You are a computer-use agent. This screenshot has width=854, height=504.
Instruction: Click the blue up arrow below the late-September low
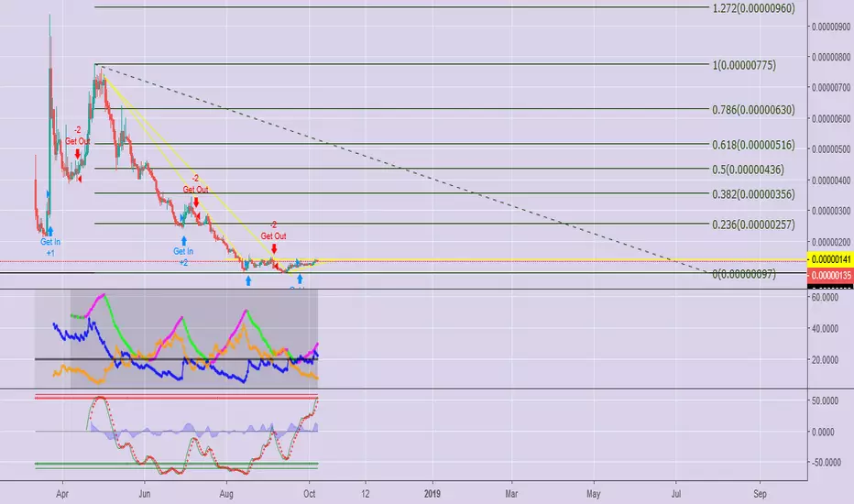300,279
